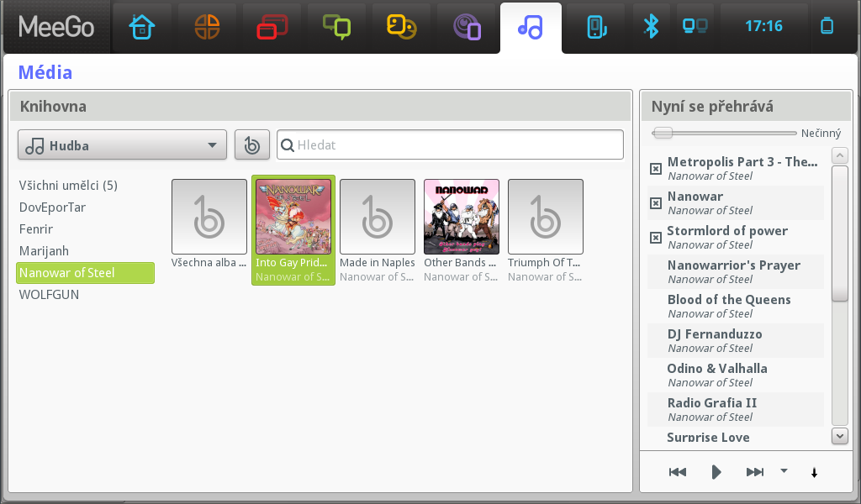The width and height of the screenshot is (861, 504).
Task: Select track Radio Grafia II
Action: pyautogui.click(x=736, y=410)
